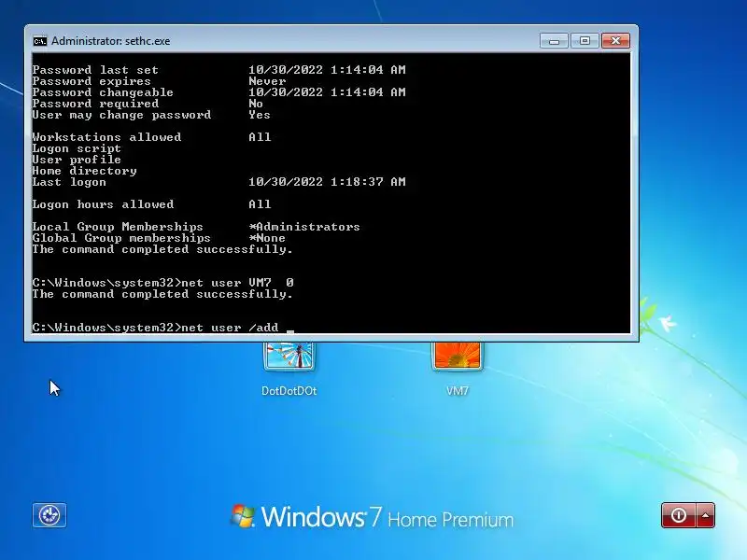This screenshot has height=560, width=747.
Task: Click the 'Password required' No value
Action: 256,104
